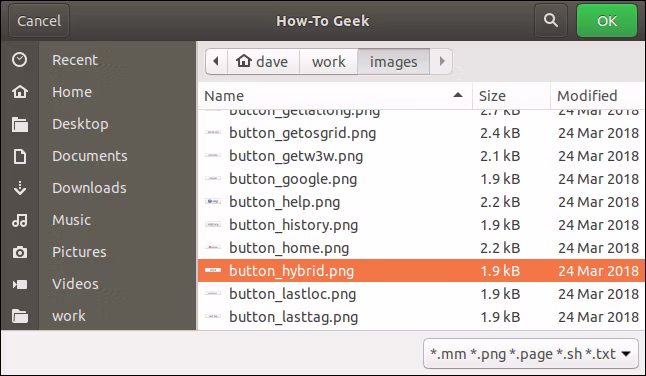Sort files by Modified column header
The width and height of the screenshot is (646, 376).
pyautogui.click(x=597, y=96)
